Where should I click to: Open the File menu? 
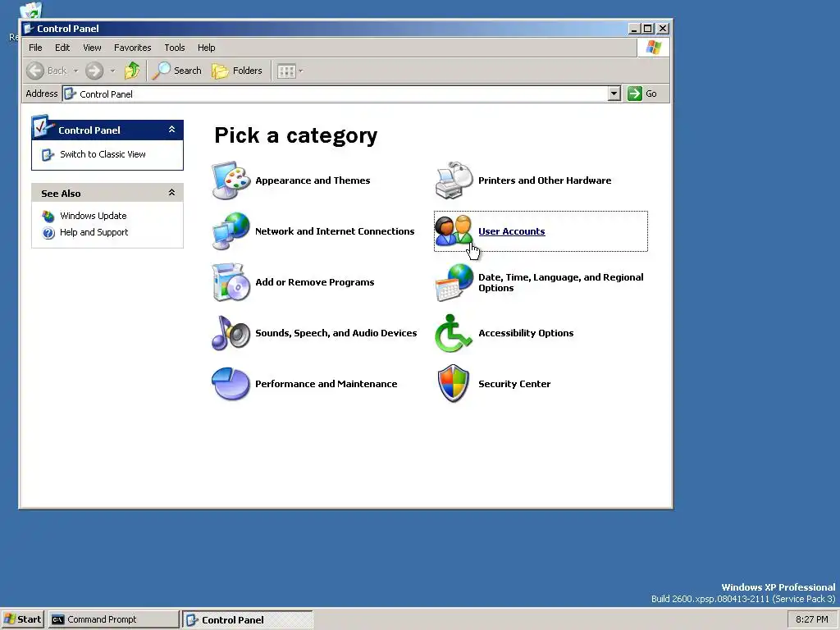point(35,48)
